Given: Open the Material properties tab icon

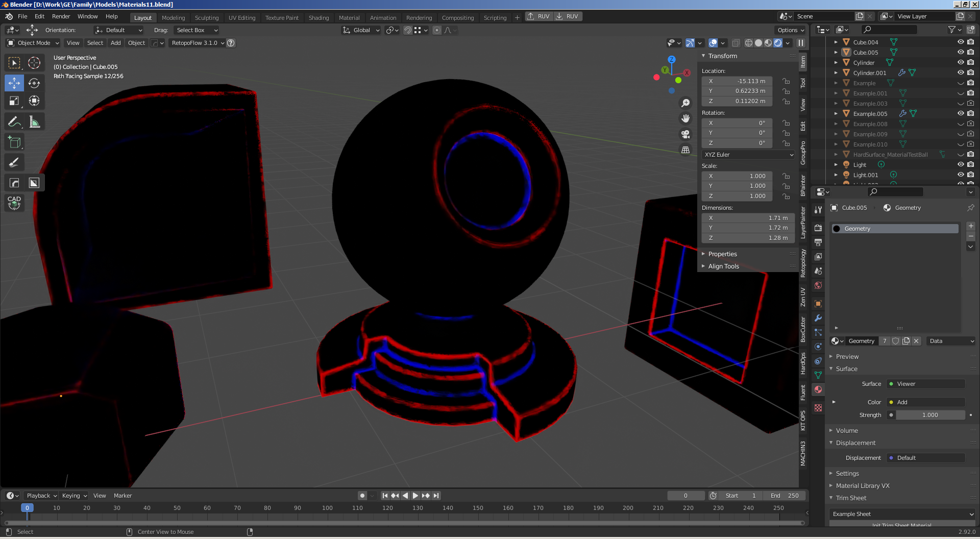Looking at the screenshot, I should (x=818, y=389).
